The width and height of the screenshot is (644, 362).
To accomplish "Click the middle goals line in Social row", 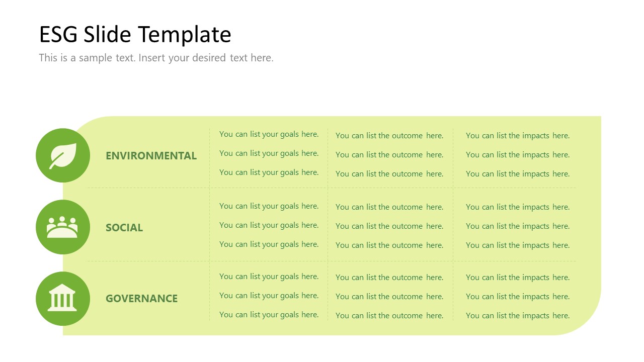I will [269, 225].
